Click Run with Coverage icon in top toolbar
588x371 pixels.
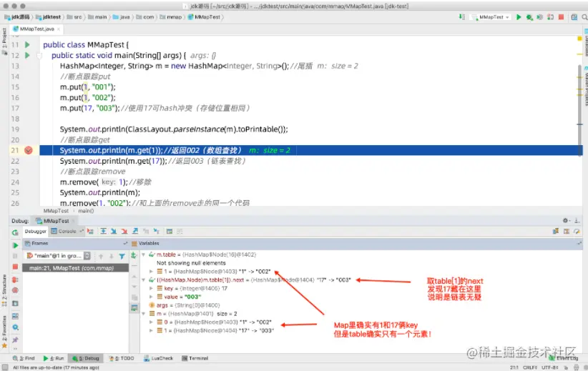pyautogui.click(x=539, y=17)
